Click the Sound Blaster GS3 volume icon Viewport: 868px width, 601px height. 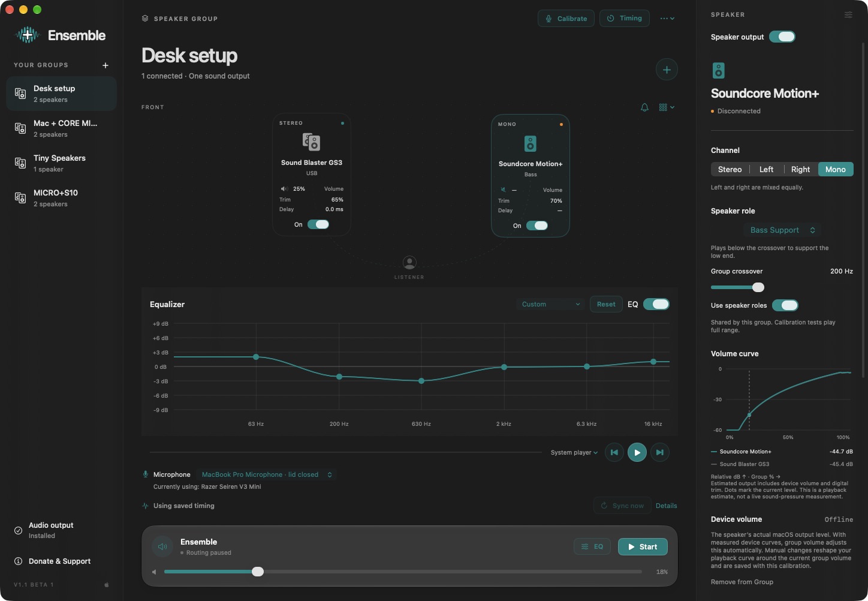pos(284,189)
